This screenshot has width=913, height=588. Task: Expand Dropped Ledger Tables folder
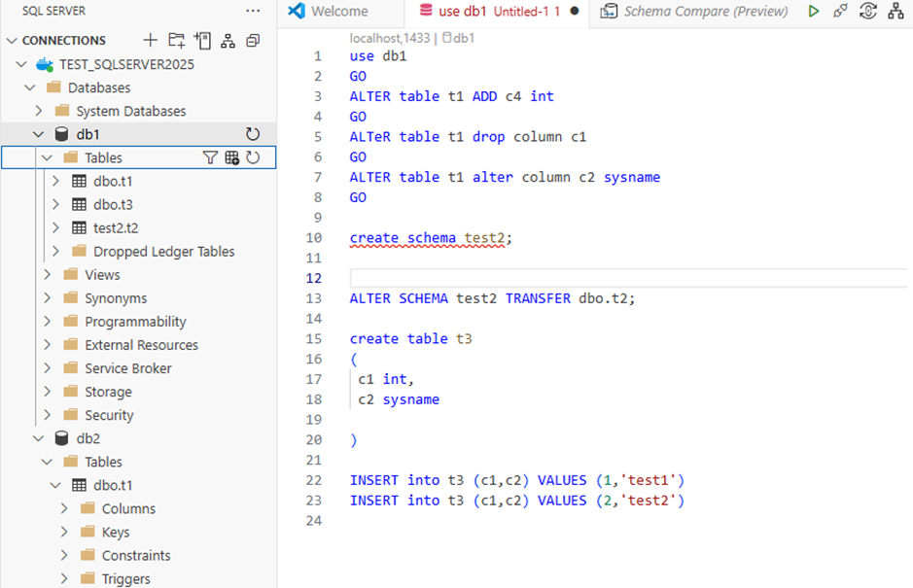coord(55,251)
